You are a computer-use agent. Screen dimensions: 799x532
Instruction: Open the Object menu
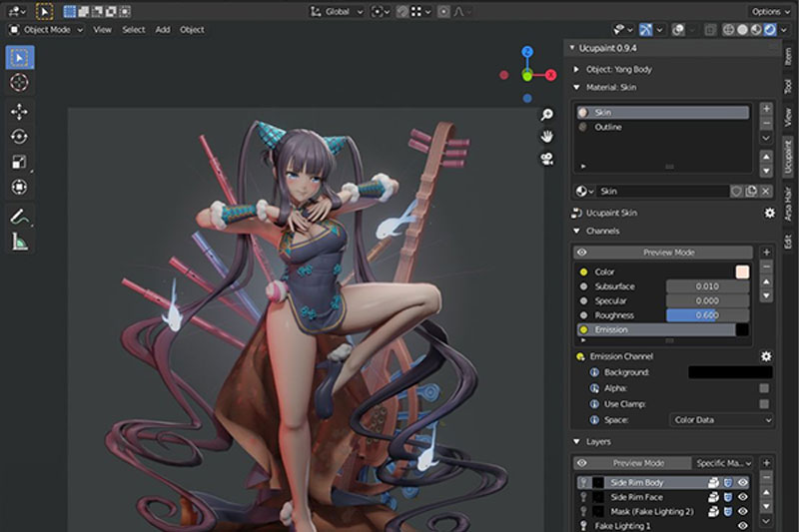tap(192, 30)
